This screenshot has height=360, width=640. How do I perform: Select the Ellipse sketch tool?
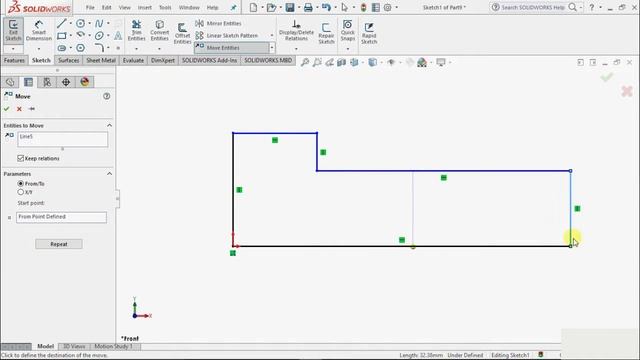[x=99, y=36]
